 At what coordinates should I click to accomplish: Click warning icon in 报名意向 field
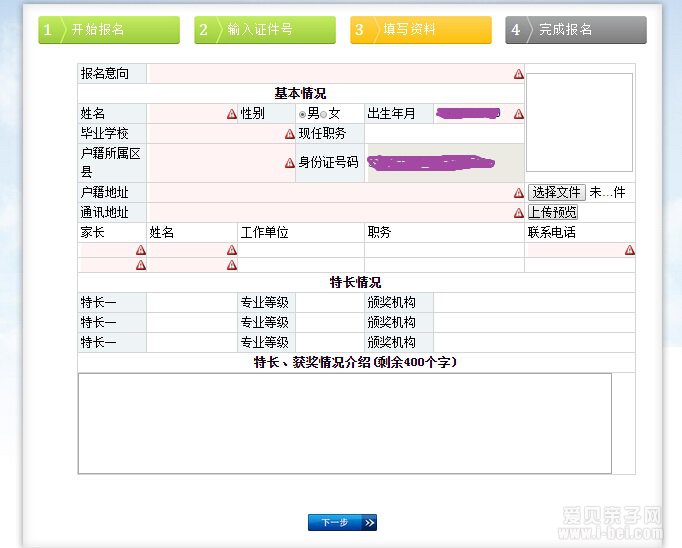click(x=518, y=74)
